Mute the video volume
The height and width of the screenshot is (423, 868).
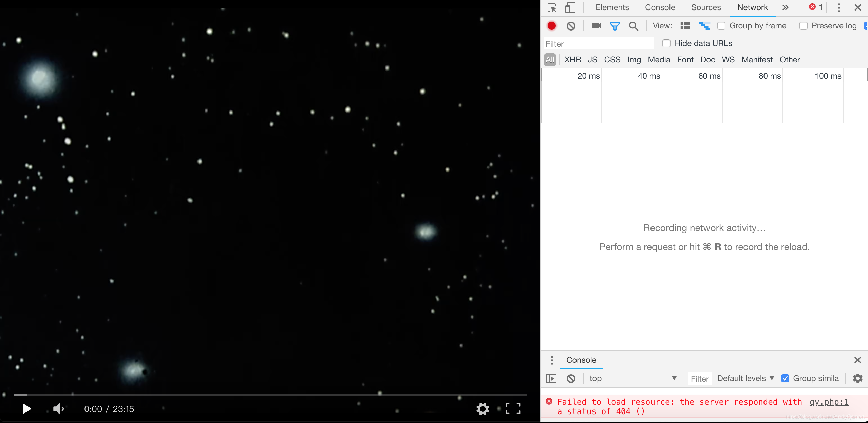click(x=58, y=409)
